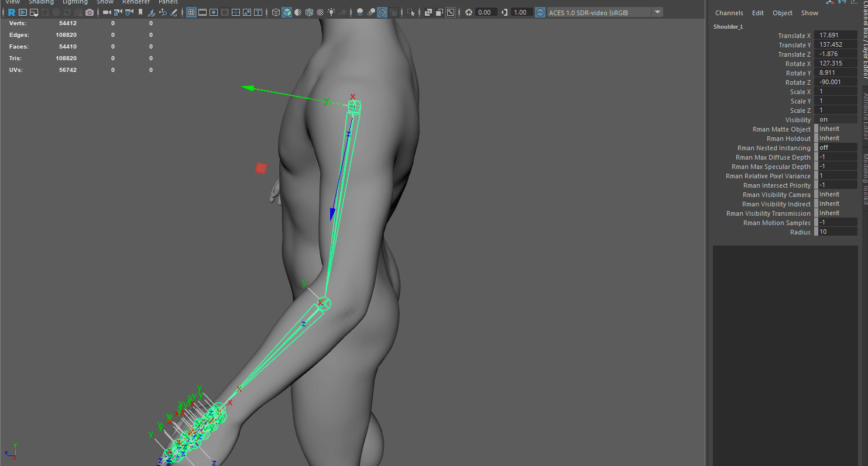Open ACES 1.0 SDR-video view transform dropdown

[605, 12]
